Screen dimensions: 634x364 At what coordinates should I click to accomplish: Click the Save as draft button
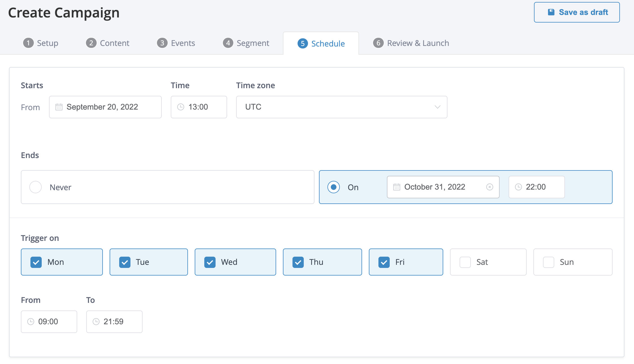[577, 12]
